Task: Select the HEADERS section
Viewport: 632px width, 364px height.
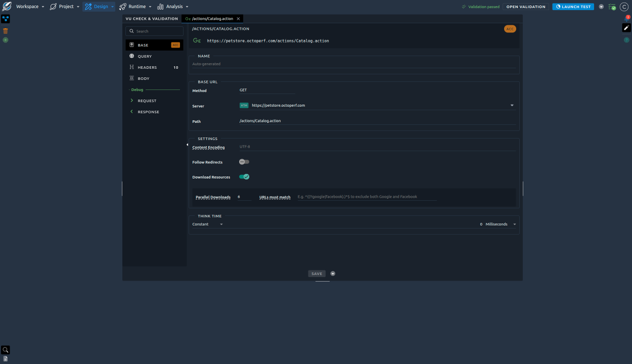Action: [154, 67]
